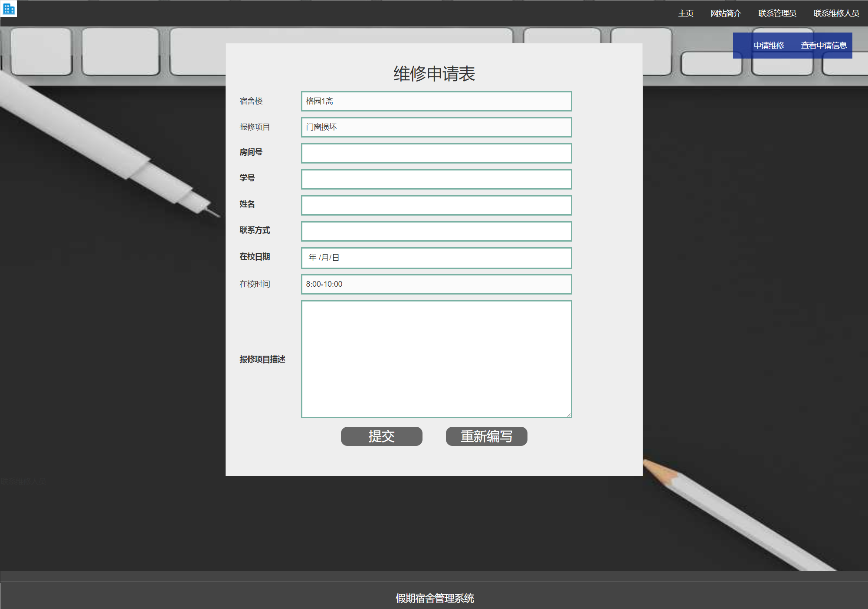Expand the 在校时间 dropdown showing 8:00-10:00
Viewport: 868px width, 609px height.
(436, 284)
